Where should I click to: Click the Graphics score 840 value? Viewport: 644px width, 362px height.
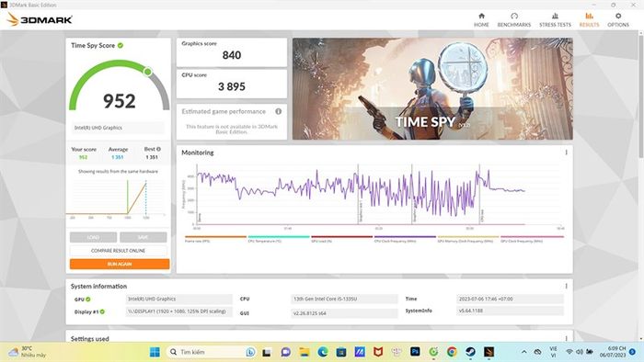[x=232, y=55]
